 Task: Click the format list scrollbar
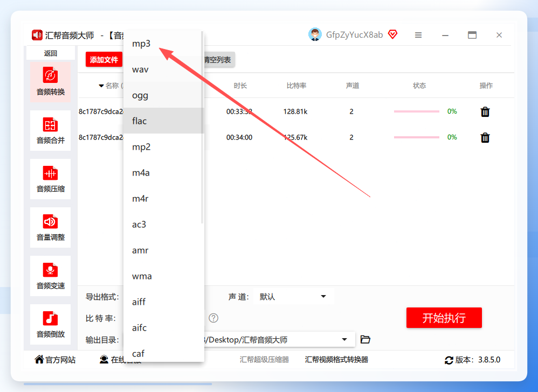202,128
